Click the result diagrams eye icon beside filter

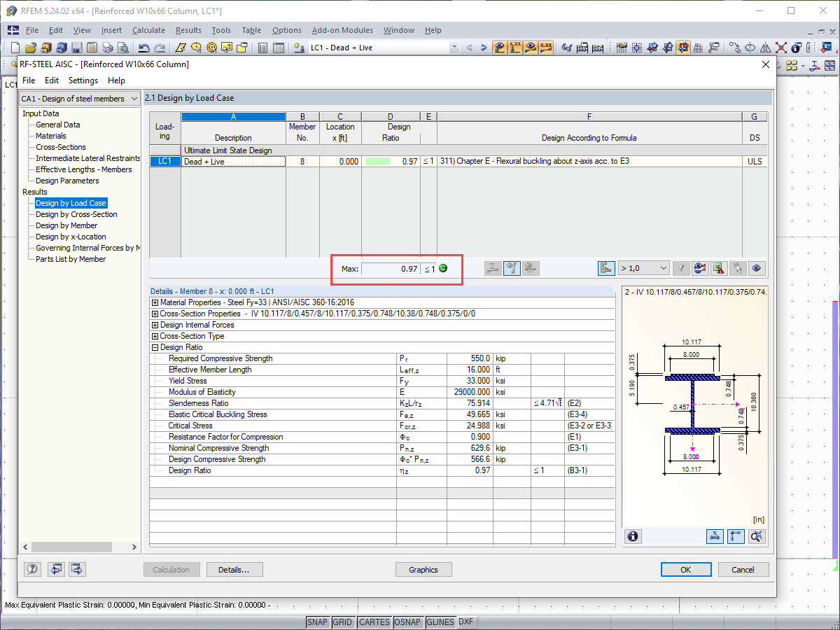(x=699, y=268)
